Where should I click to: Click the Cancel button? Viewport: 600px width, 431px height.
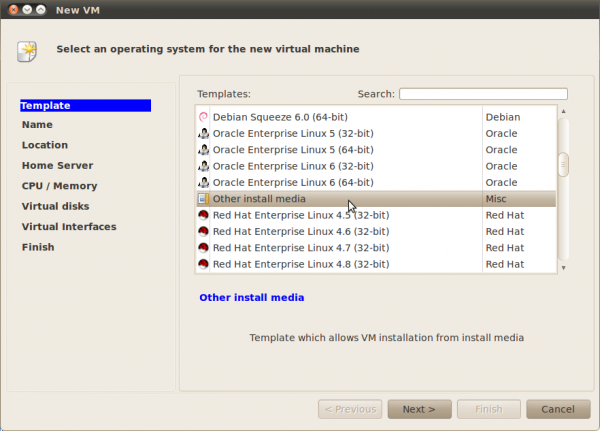click(558, 409)
